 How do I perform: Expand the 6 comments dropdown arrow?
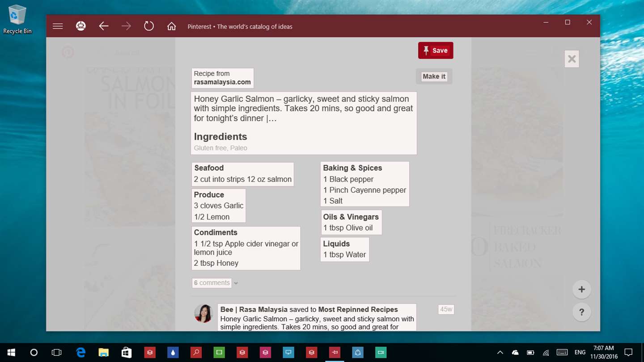[x=236, y=283]
